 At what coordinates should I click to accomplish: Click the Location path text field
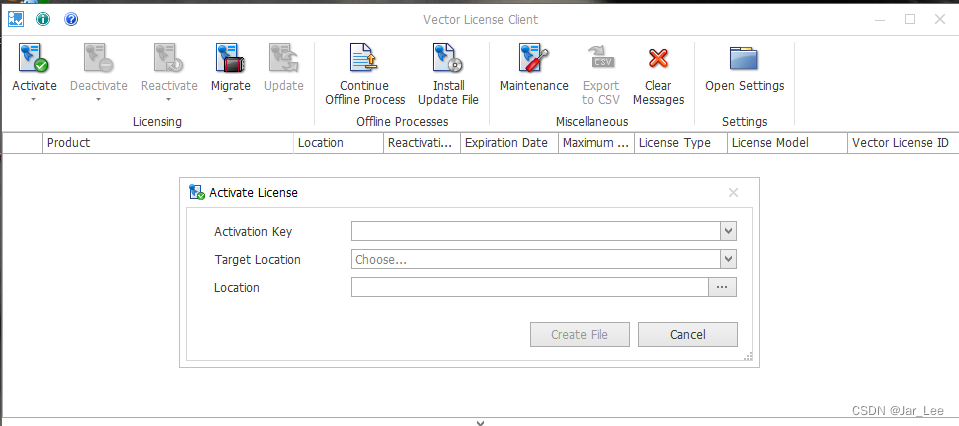pyautogui.click(x=530, y=287)
